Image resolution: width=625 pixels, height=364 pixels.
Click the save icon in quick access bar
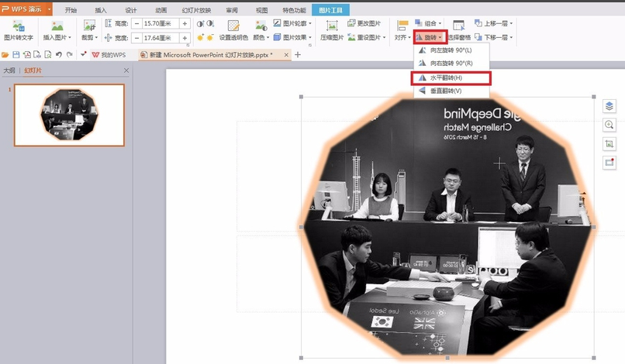pyautogui.click(x=16, y=55)
